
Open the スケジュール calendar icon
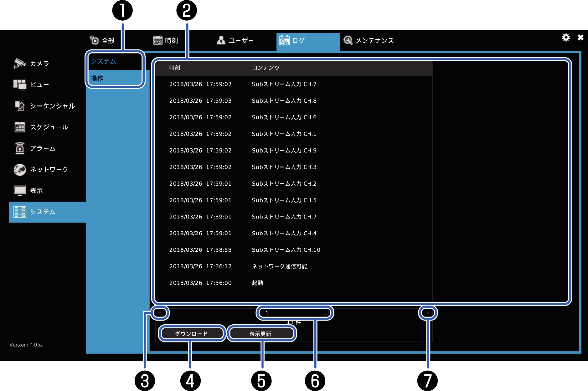[x=20, y=127]
